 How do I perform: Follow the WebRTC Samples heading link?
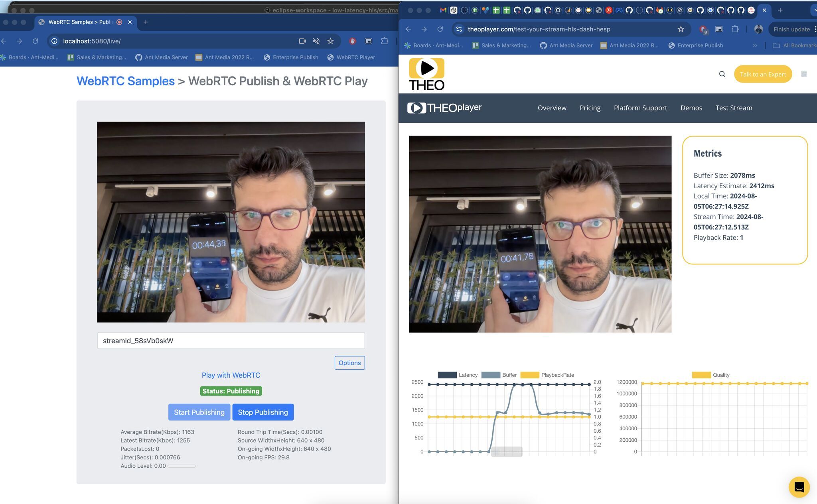coord(126,81)
